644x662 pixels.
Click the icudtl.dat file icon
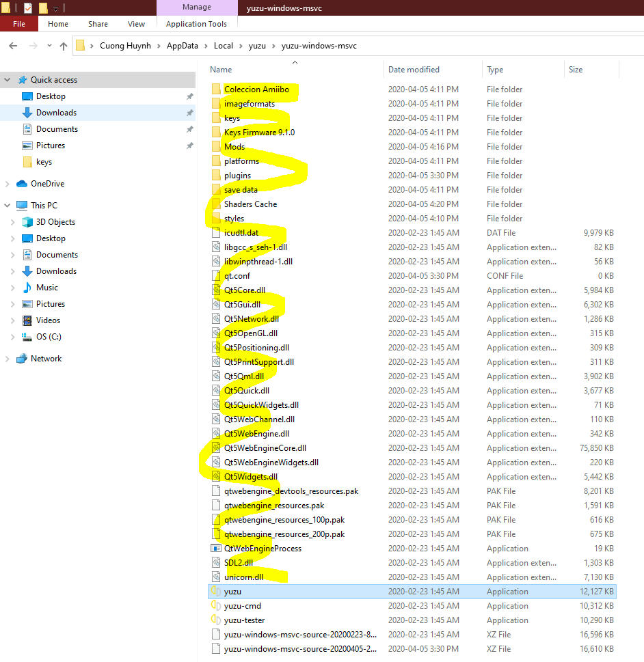coord(216,233)
